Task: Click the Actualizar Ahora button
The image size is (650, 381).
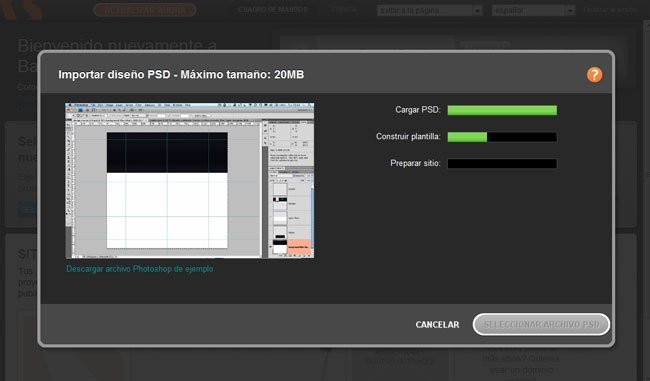Action: [145, 10]
